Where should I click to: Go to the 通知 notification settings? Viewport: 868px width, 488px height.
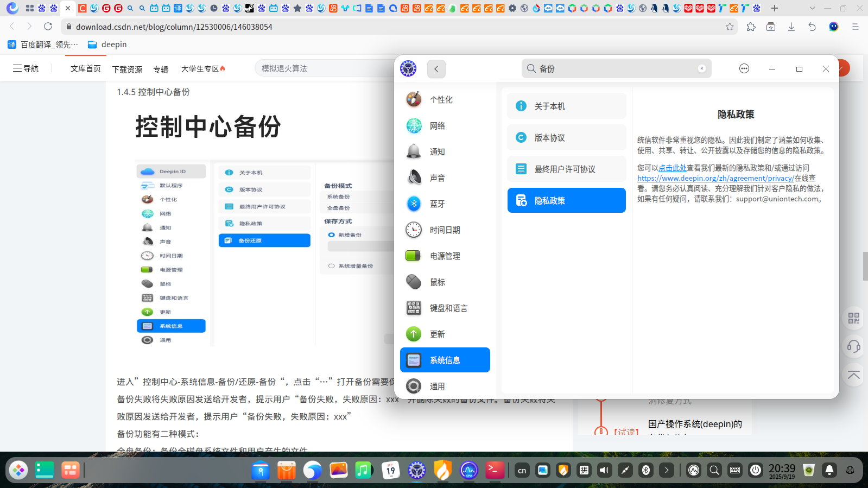445,152
